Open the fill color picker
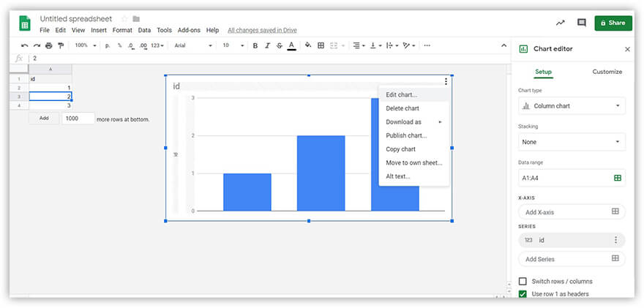 308,45
